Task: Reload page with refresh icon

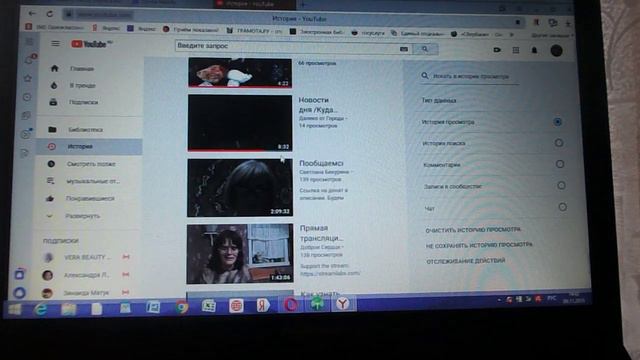Action: 50,13
